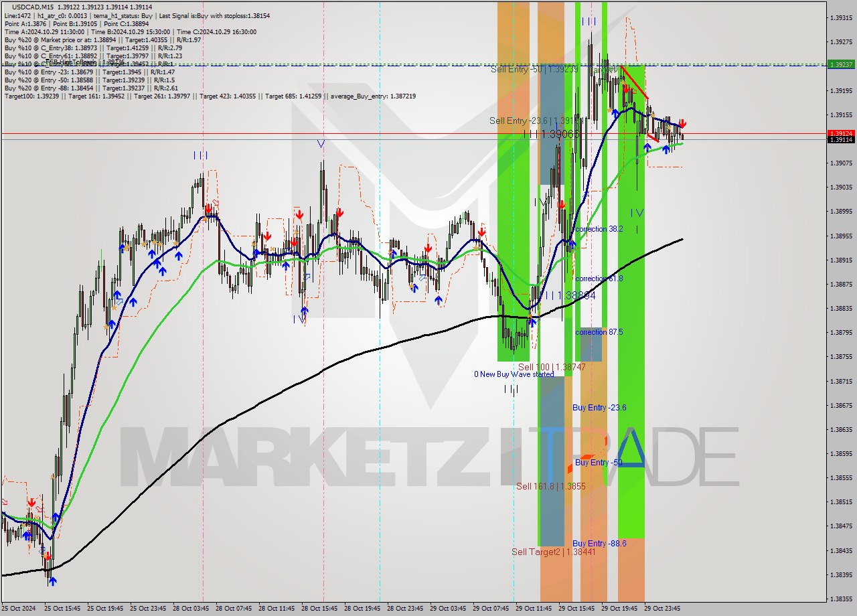Screen dimensions: 857x616
Task: Click the 1.38395 price axis value
Action: coord(842,574)
